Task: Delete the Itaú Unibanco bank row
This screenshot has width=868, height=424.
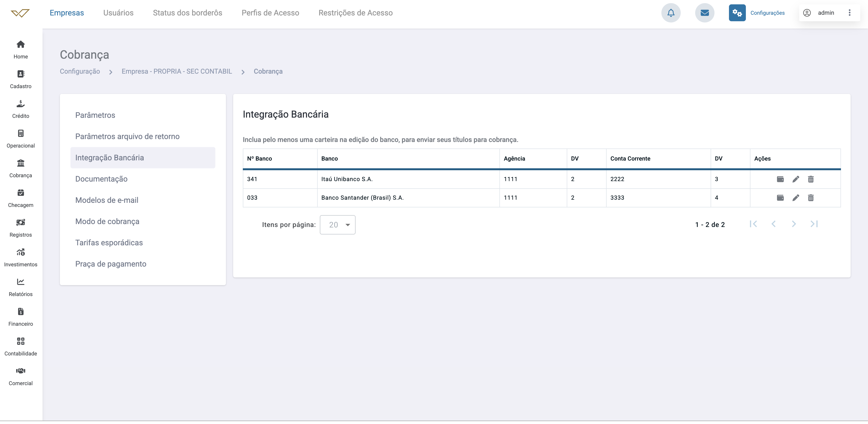Action: click(x=811, y=179)
